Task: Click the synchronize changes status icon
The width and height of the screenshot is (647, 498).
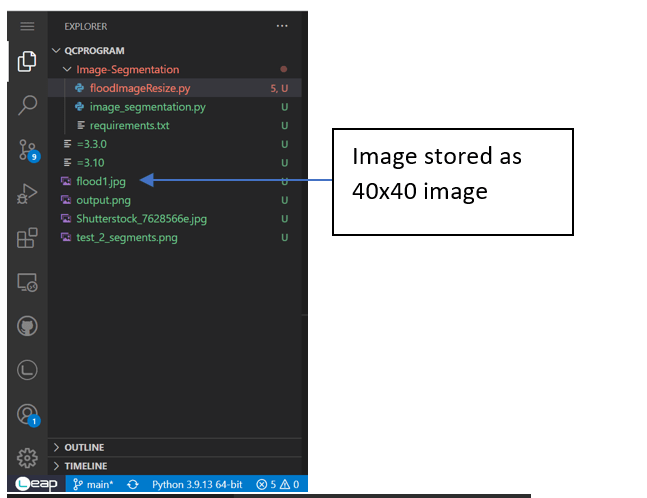Action: (x=132, y=484)
